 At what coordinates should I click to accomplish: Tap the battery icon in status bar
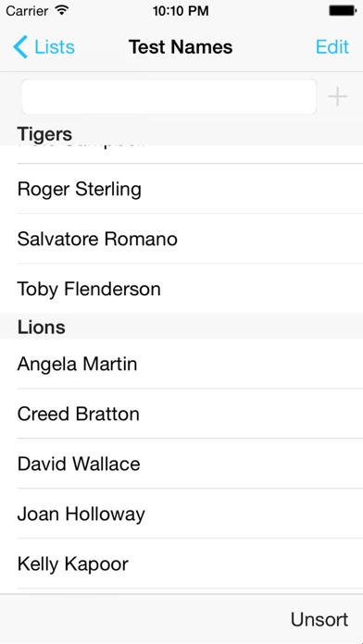(342, 11)
